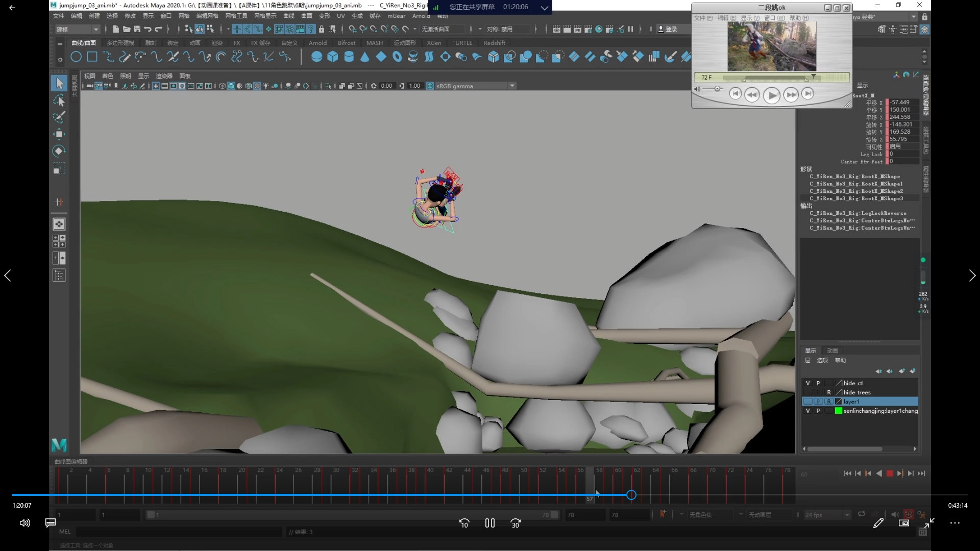980x551 pixels.
Task: Activate the Paint Selection tool in toolbox
Action: click(x=59, y=117)
